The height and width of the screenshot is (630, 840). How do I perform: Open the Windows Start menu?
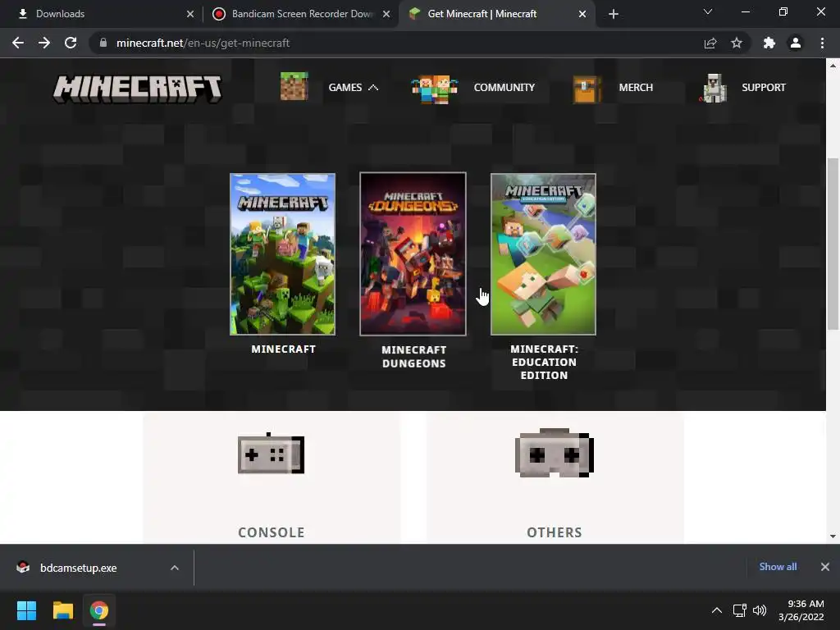pos(26,610)
